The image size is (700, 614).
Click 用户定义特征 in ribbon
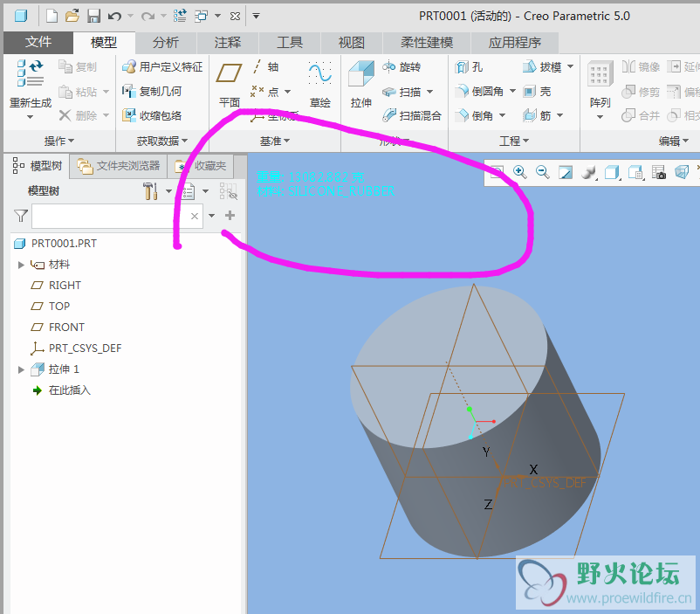click(x=162, y=67)
